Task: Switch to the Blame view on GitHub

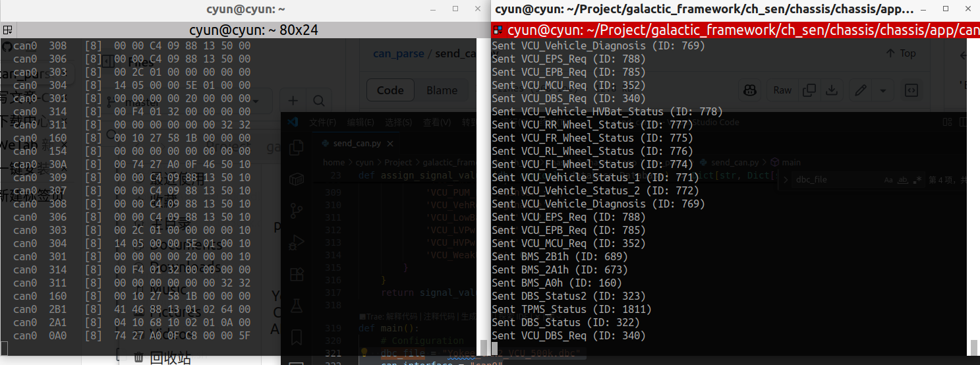Action: (x=442, y=90)
